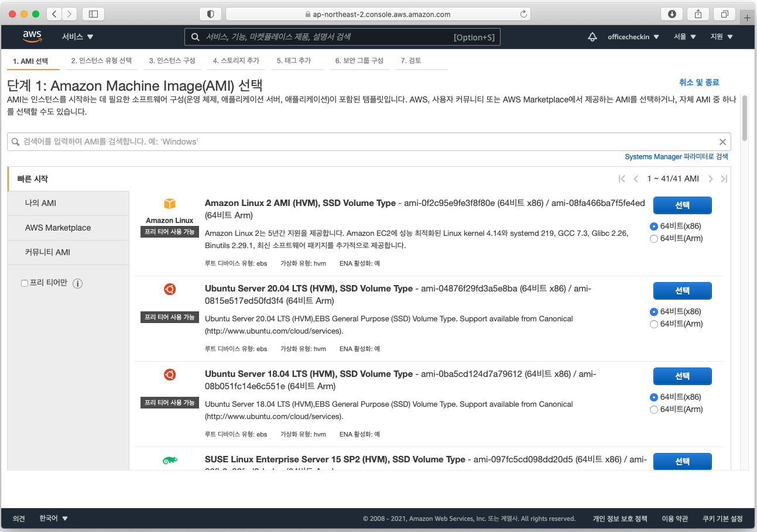Viewport: 757px width, 532px height.
Task: Click the Safari share icon
Action: tap(698, 14)
